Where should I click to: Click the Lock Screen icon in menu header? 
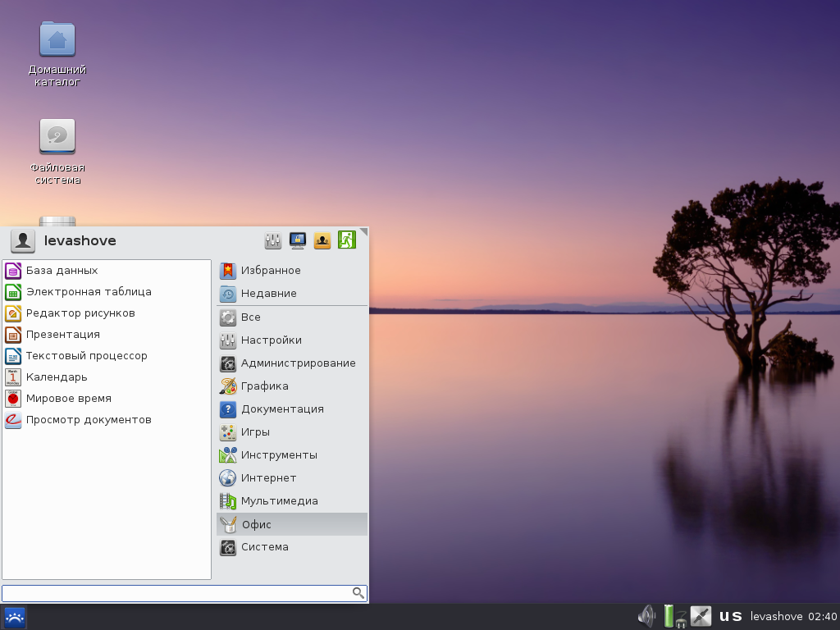[297, 240]
